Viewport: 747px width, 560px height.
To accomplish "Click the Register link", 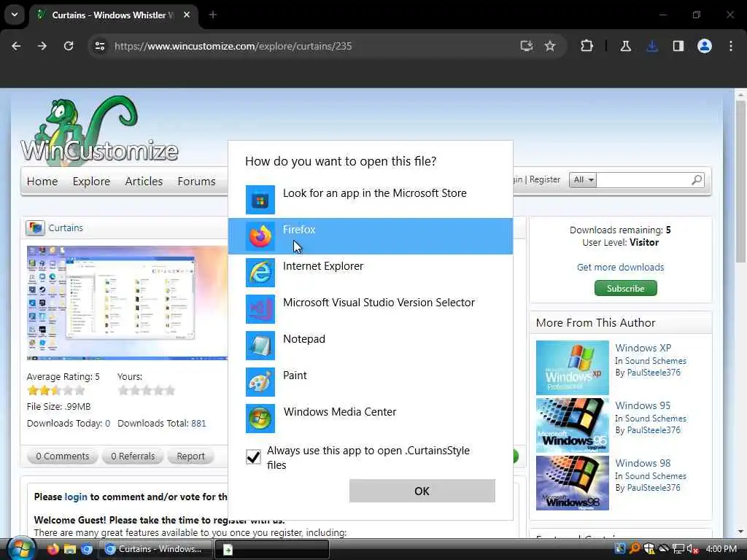I will click(x=544, y=179).
